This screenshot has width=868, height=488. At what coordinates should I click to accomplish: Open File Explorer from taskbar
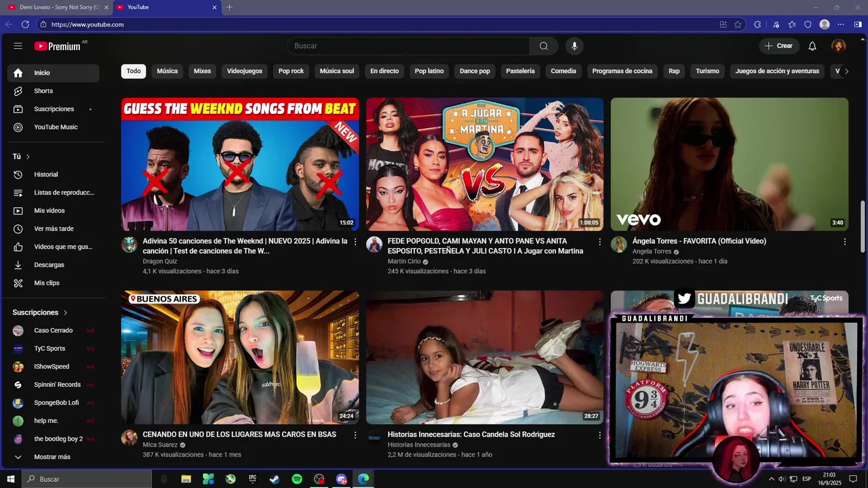[x=186, y=479]
